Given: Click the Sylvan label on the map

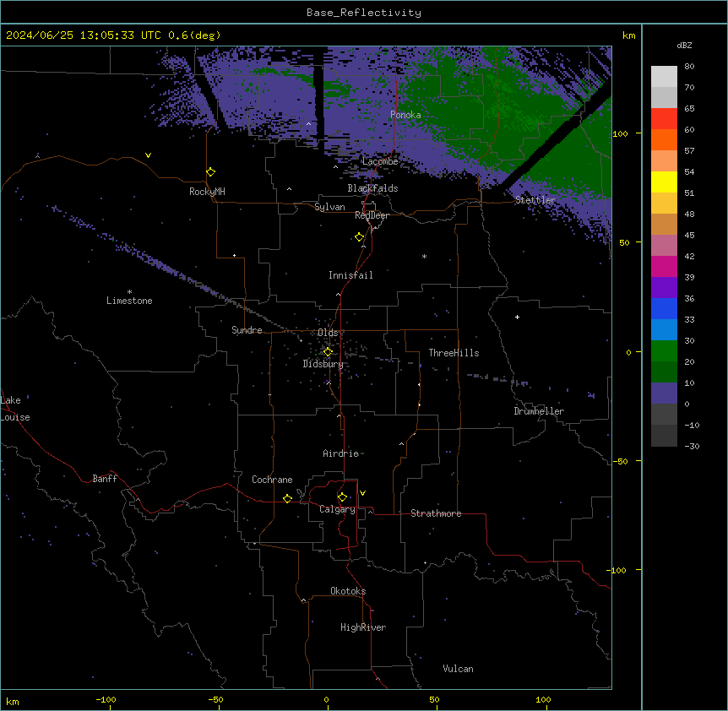Looking at the screenshot, I should 329,207.
